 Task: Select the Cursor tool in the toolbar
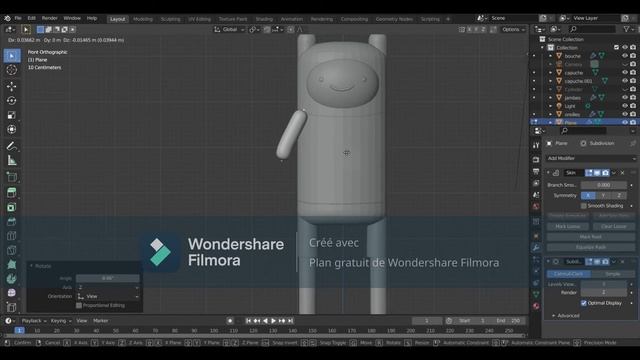[x=11, y=70]
